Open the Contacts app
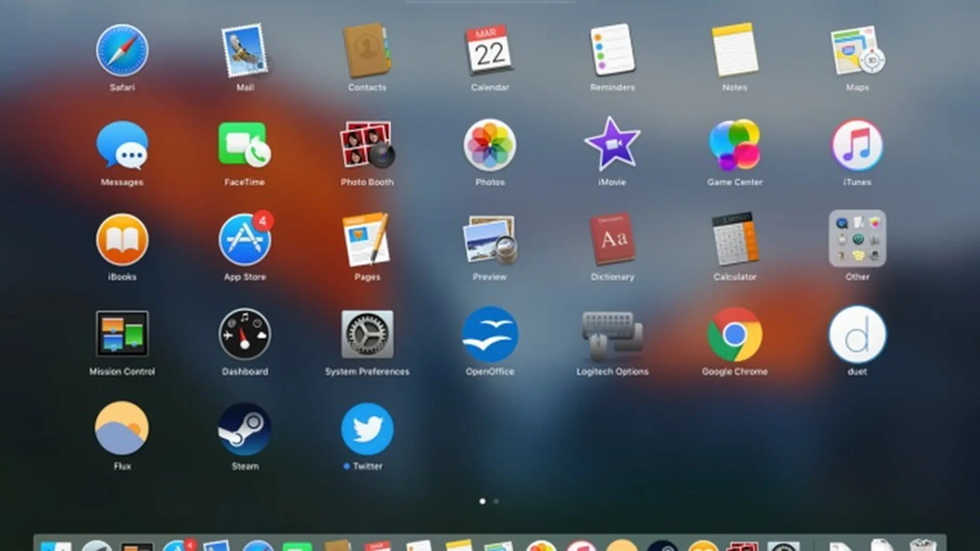This screenshot has width=980, height=551. click(x=367, y=51)
